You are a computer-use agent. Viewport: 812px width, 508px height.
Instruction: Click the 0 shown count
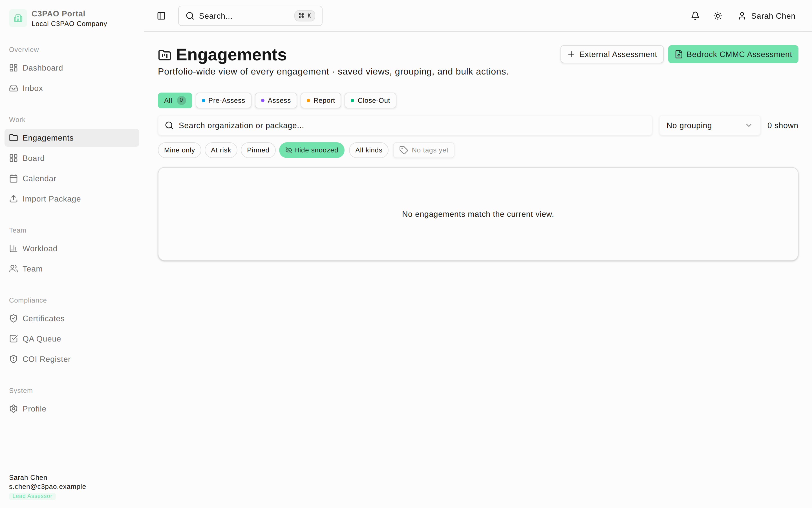782,125
